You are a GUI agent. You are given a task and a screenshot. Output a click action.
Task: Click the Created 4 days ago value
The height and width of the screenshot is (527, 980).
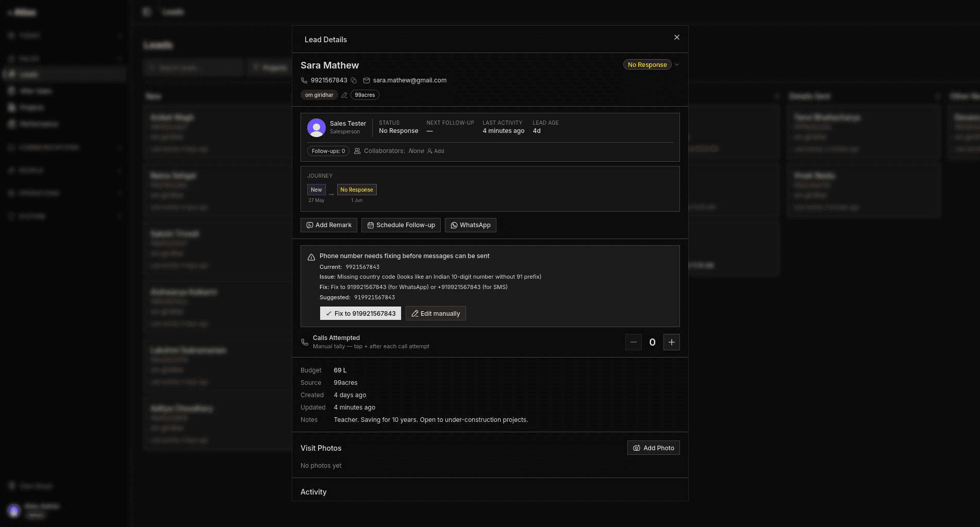click(x=350, y=395)
